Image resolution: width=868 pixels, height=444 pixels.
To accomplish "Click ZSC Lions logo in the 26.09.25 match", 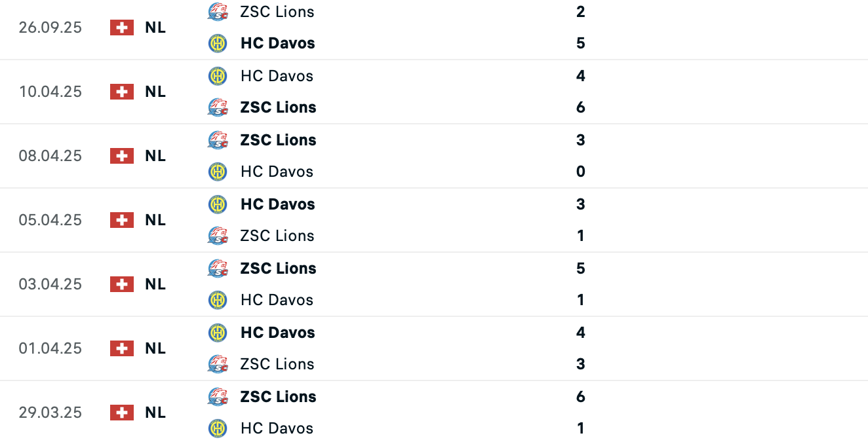I will [218, 12].
